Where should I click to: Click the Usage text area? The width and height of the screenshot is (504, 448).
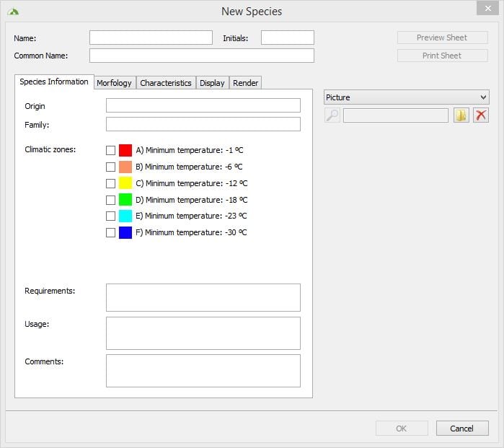click(203, 333)
